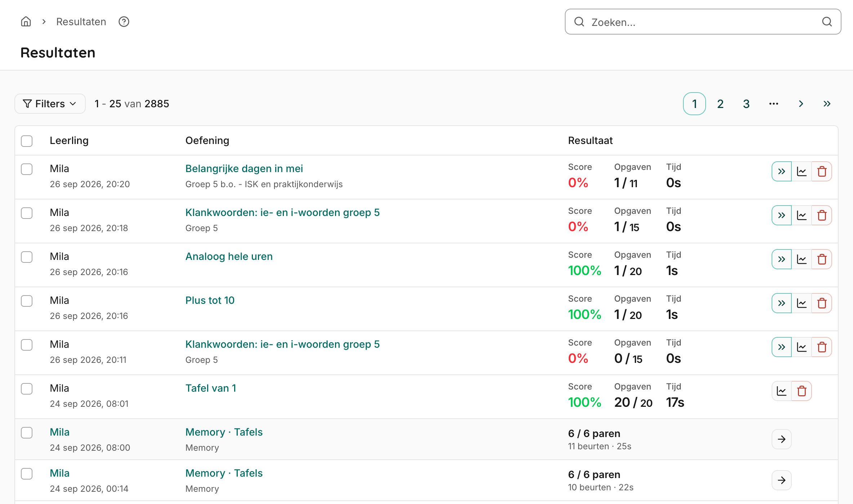Submit search with right magnifier icon
Image resolution: width=853 pixels, height=504 pixels.
coord(827,22)
